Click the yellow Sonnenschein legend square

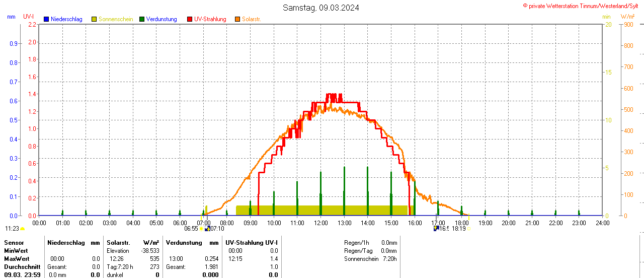[x=94, y=19]
